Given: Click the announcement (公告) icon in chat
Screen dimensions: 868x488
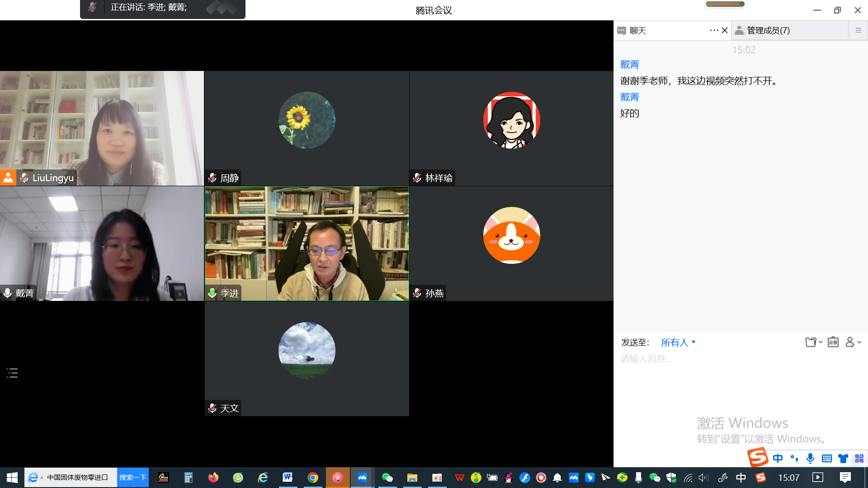Looking at the screenshot, I should (x=833, y=342).
